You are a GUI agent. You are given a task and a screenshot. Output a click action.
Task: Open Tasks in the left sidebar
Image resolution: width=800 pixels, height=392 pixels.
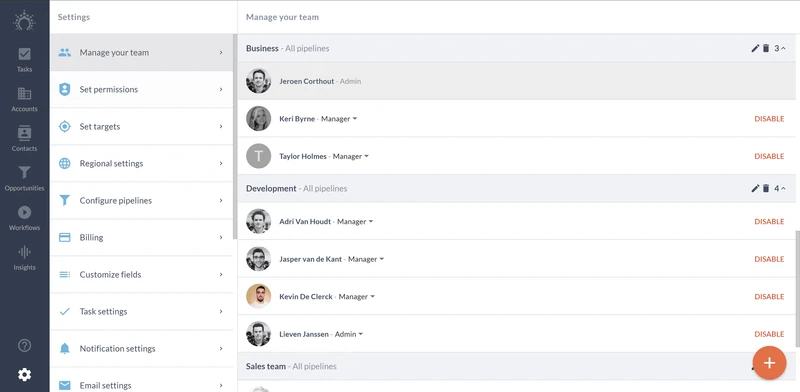24,60
